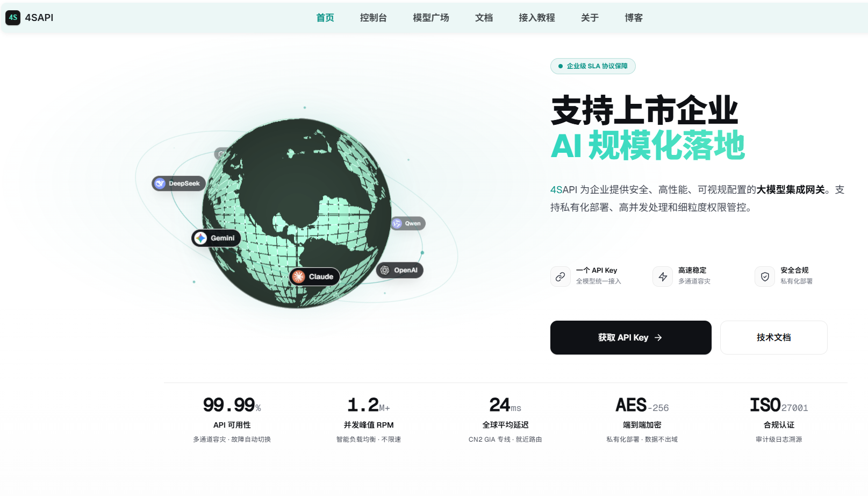Screen dimensions: 868x496
Task: Click the Claude chip on the globe
Action: tap(314, 277)
